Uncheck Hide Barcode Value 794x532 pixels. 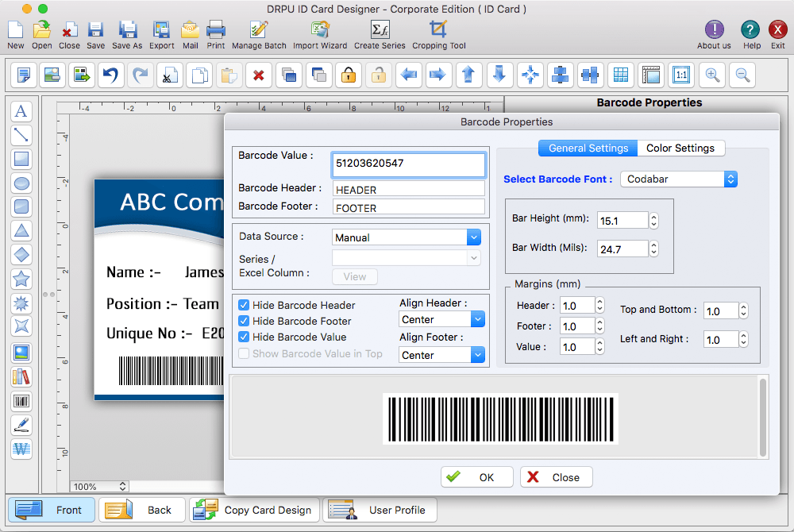click(244, 337)
